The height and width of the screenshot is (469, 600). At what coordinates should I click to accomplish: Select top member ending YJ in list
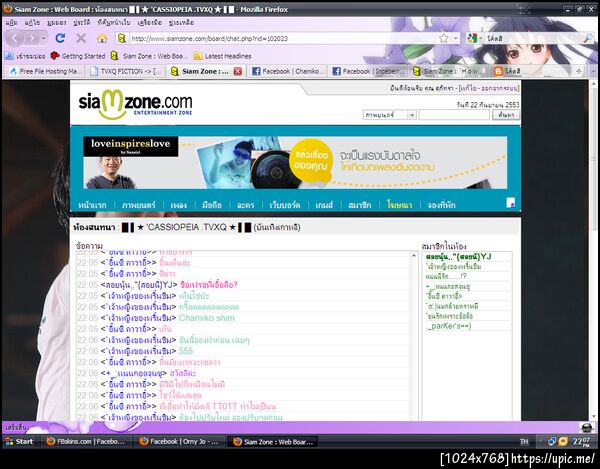tap(458, 257)
